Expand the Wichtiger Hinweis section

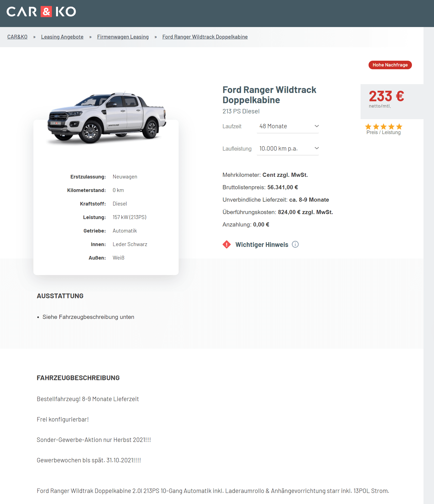pyautogui.click(x=261, y=245)
